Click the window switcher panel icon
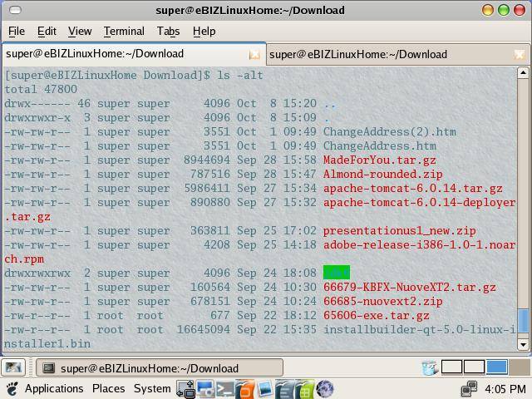 pyautogui.click(x=185, y=389)
